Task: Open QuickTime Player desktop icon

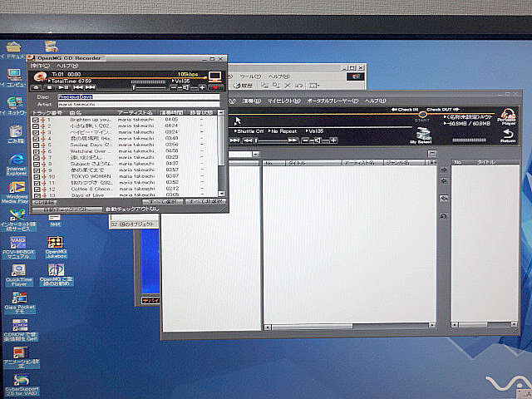Action: click(x=18, y=275)
